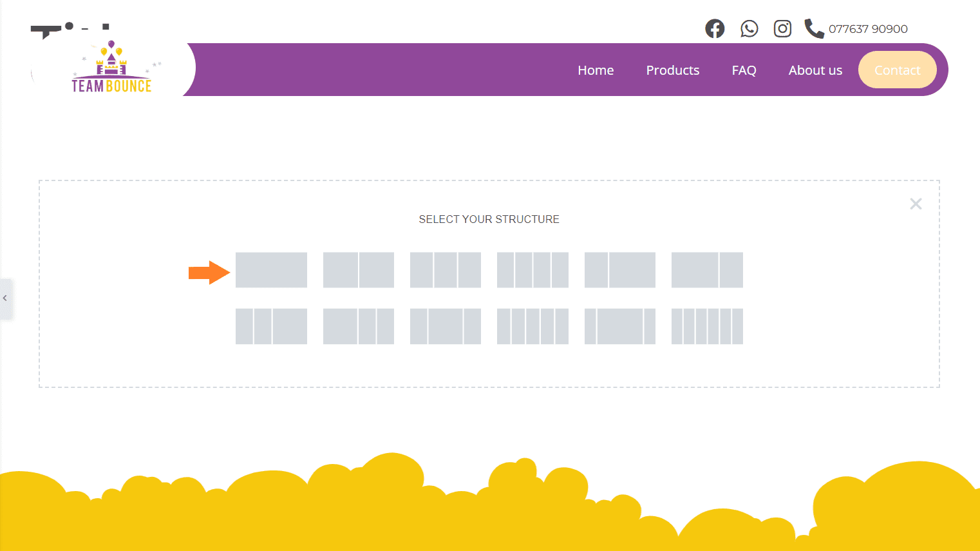This screenshot has height=551, width=980.
Task: Click the phone handset icon
Action: [813, 28]
